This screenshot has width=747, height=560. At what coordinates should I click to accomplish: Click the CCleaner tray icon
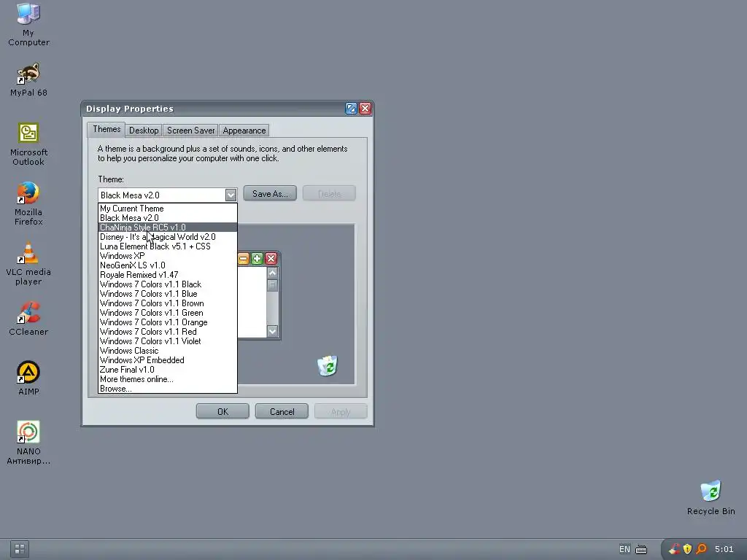coord(674,549)
